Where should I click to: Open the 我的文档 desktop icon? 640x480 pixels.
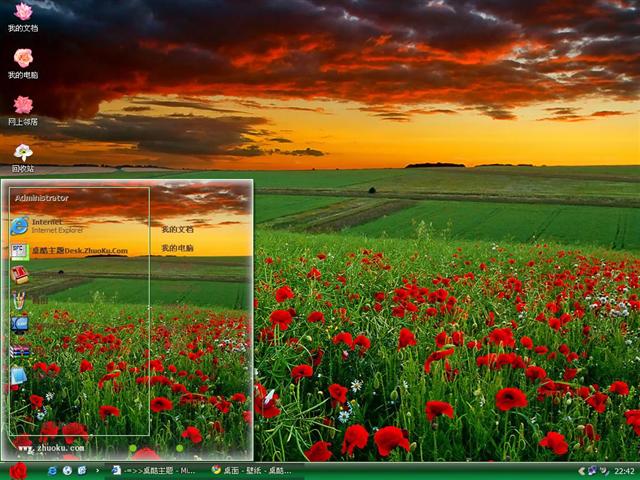pyautogui.click(x=23, y=17)
